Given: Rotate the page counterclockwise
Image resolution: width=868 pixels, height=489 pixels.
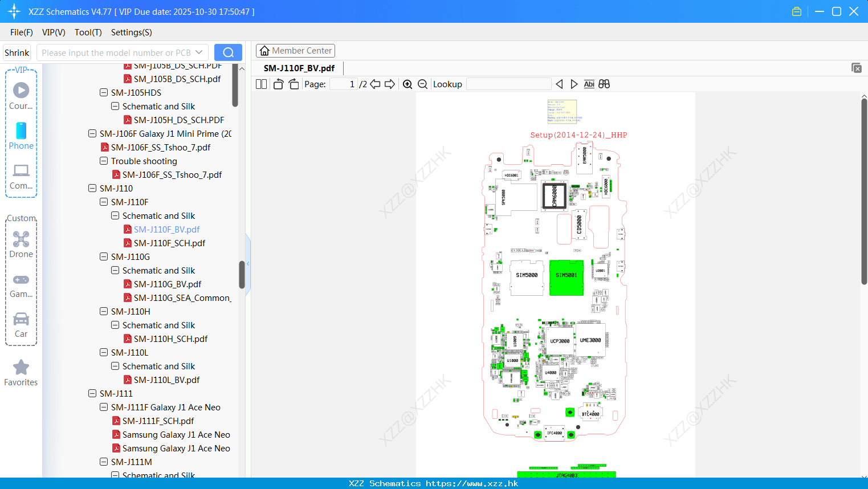Looking at the screenshot, I should click(278, 84).
